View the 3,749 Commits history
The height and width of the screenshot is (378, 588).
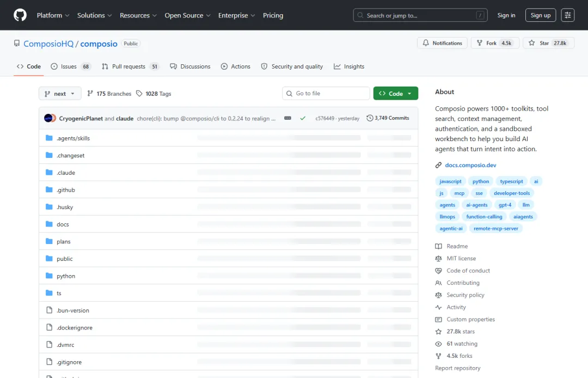coord(388,118)
